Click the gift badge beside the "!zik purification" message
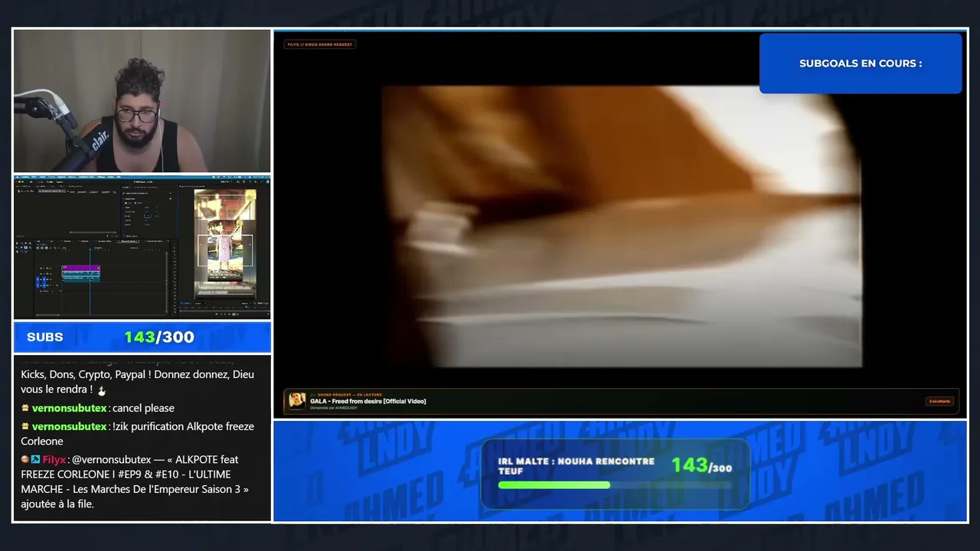 tap(25, 426)
